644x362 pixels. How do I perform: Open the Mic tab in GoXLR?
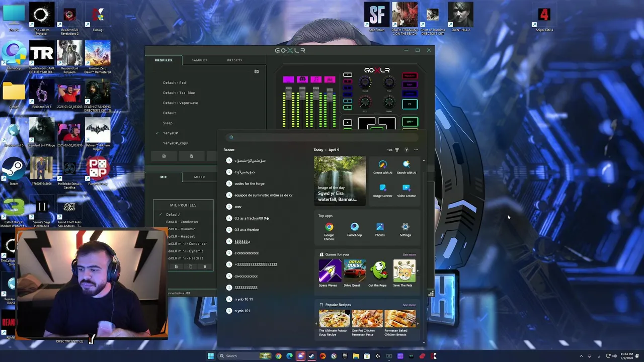pos(164,177)
